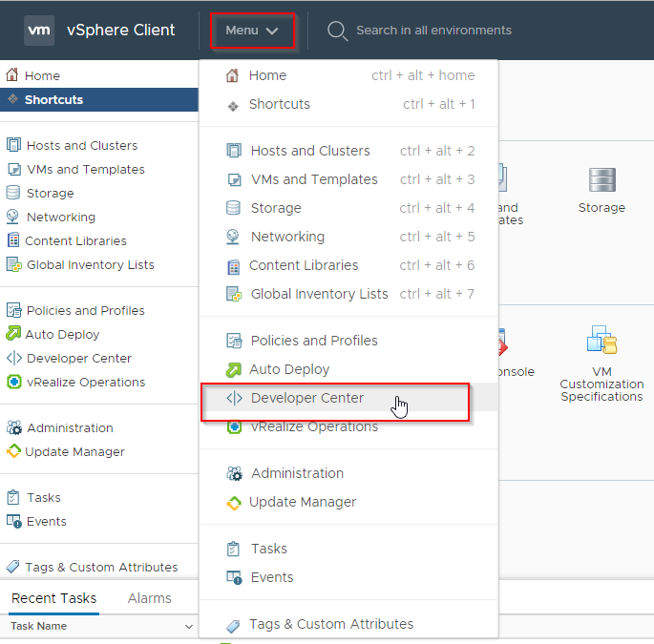Click Storage icon in left sidebar
Image resolution: width=654 pixels, height=644 pixels.
coord(13,193)
